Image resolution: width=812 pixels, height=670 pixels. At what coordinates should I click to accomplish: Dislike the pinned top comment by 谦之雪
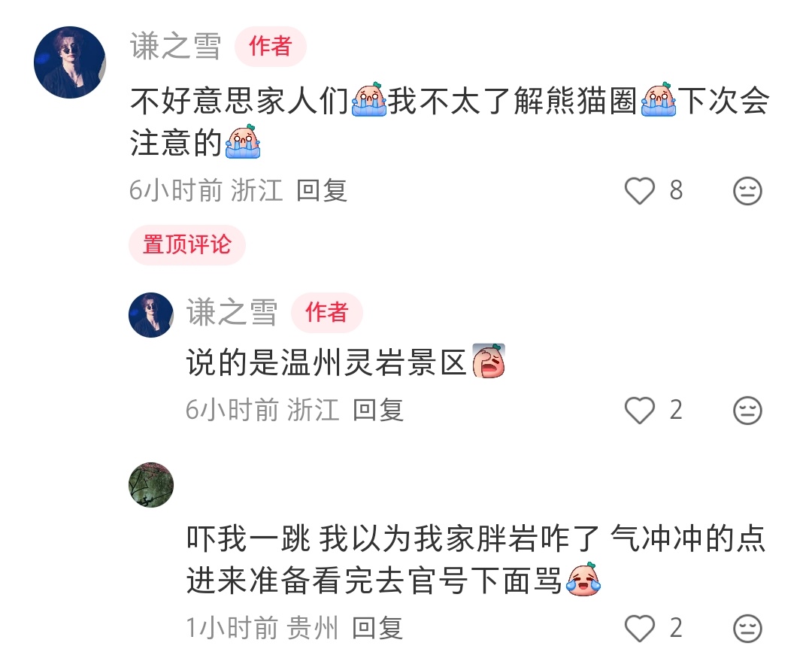point(747,190)
